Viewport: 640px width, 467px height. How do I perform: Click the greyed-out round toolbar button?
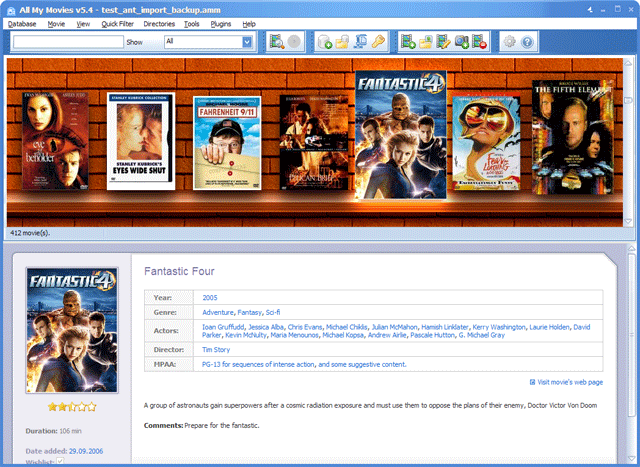[294, 41]
